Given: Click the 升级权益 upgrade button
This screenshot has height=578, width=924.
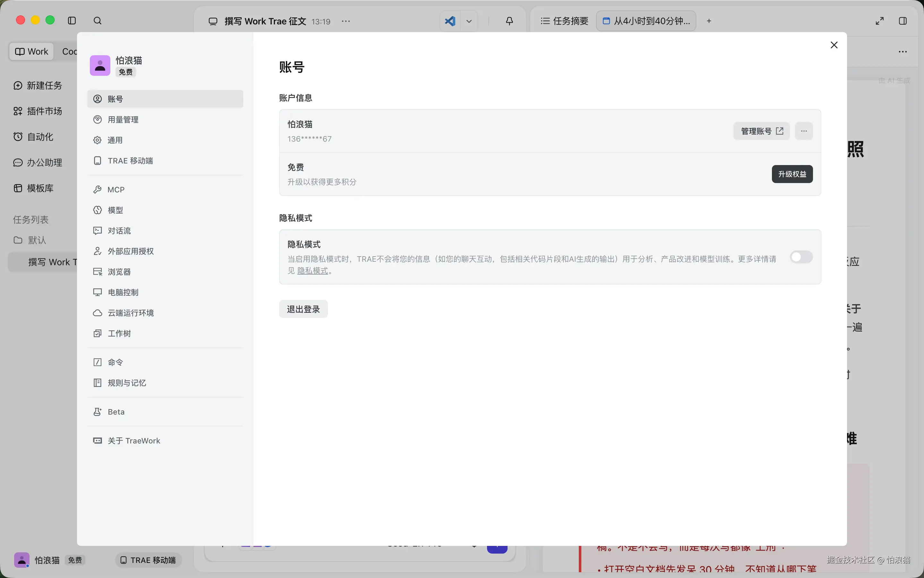Looking at the screenshot, I should 792,174.
